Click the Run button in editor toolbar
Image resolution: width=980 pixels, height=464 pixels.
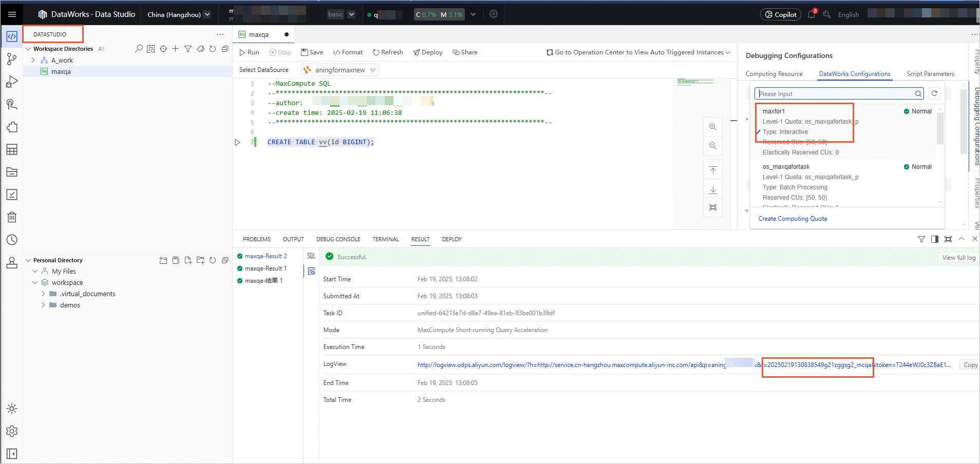tap(249, 52)
